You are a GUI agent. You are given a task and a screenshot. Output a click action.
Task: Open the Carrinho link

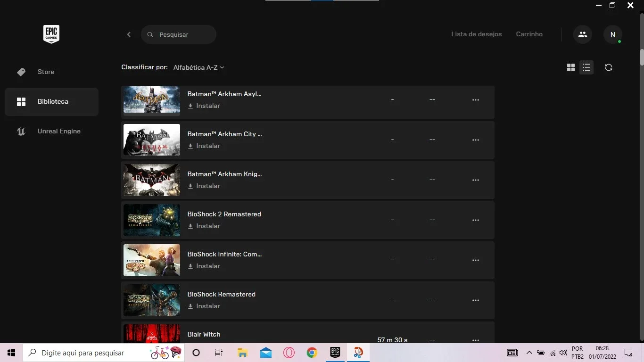(529, 34)
